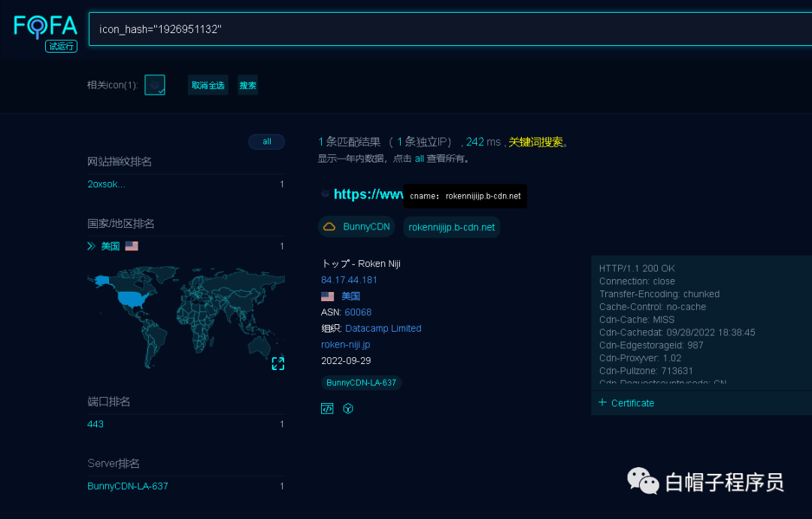The image size is (812, 519).
Task: Click the Cdn-Edgestorageid: 987 header line
Action: (x=651, y=345)
